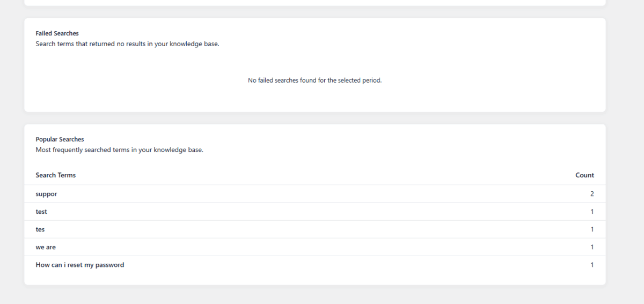
Task: Click the count value in the 'test' row
Action: tap(592, 212)
